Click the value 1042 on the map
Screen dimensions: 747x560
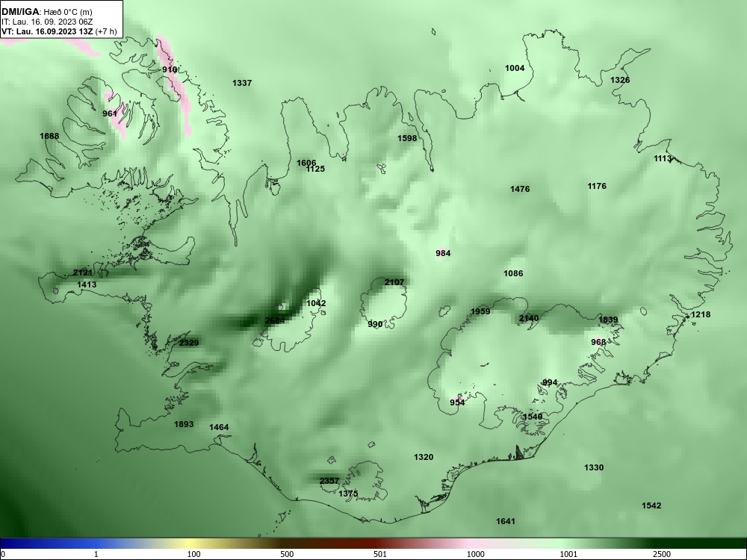click(x=316, y=303)
